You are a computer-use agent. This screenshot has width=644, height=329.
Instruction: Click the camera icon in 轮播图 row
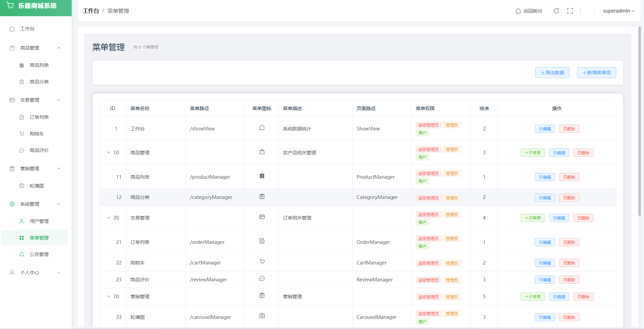coord(262,316)
